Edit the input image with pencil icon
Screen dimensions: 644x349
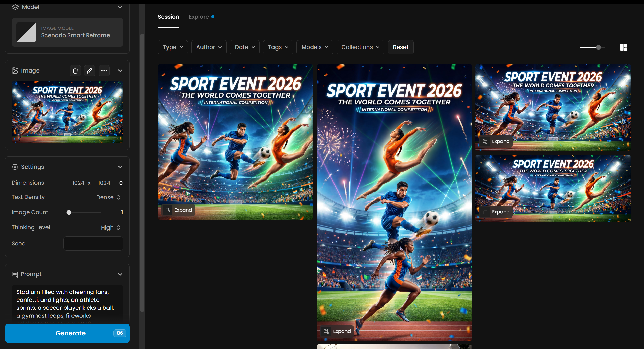pyautogui.click(x=90, y=71)
